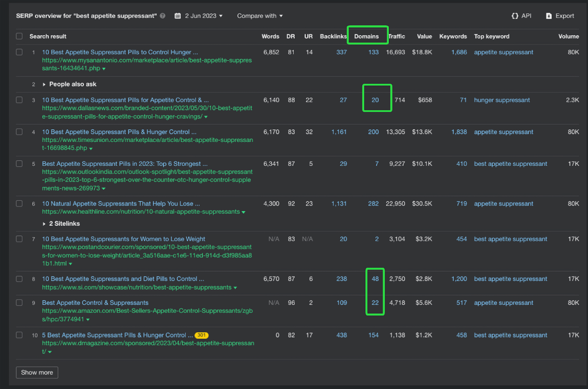Click traffic value 22,950 in healthline row

(395, 204)
